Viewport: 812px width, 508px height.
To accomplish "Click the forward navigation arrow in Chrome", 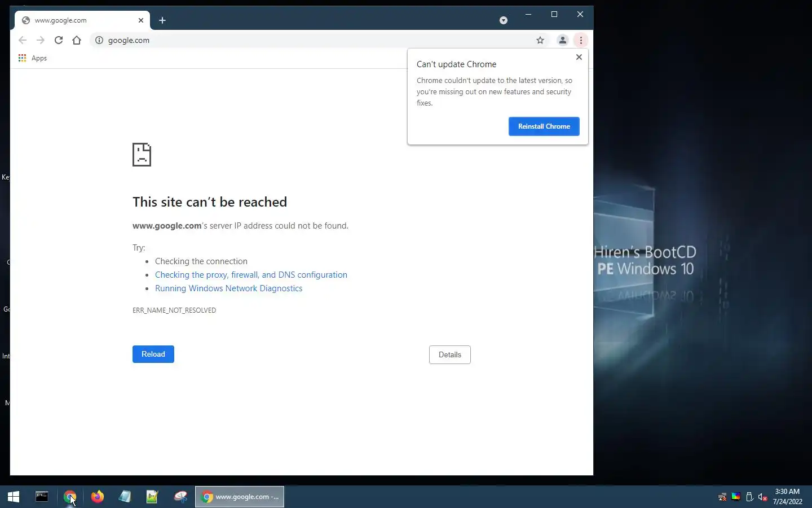I will tap(41, 40).
